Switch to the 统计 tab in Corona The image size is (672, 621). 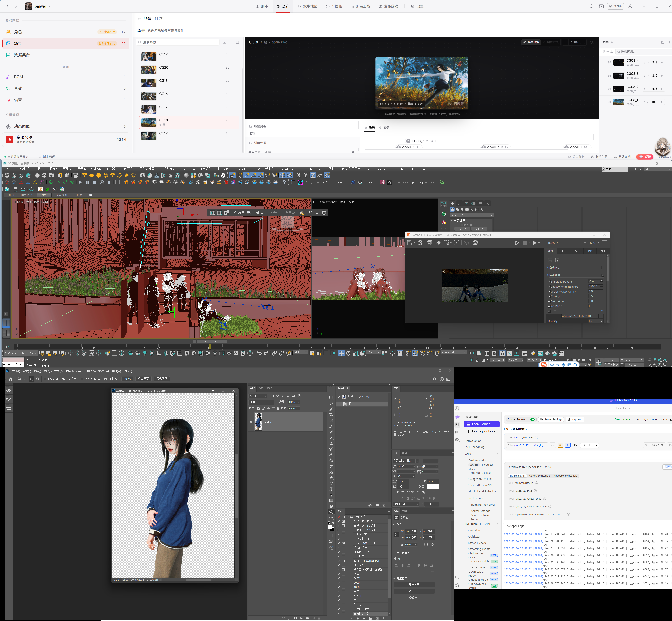tap(563, 251)
